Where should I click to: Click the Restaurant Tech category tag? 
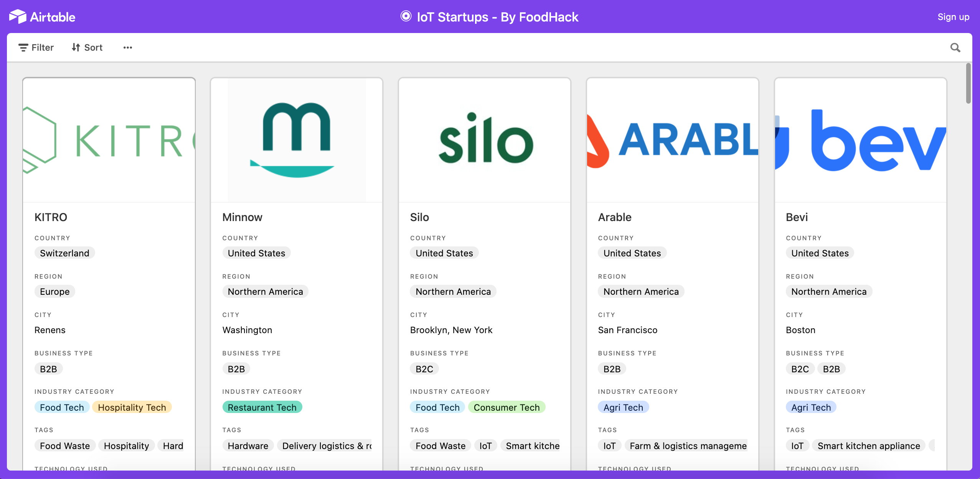(x=262, y=407)
